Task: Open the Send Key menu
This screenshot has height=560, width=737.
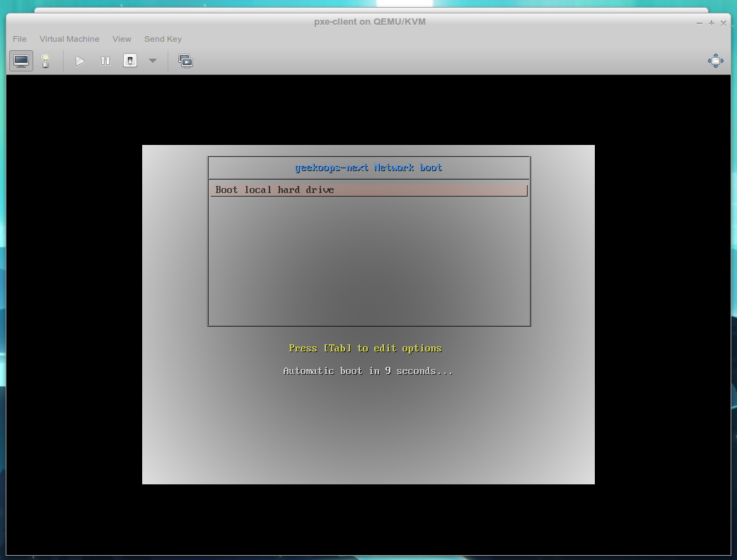Action: point(163,39)
